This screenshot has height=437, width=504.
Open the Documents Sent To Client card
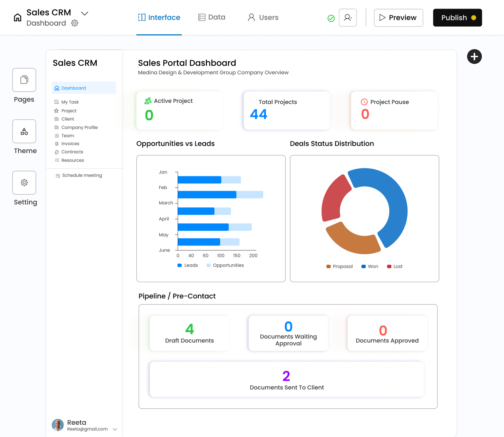287,379
